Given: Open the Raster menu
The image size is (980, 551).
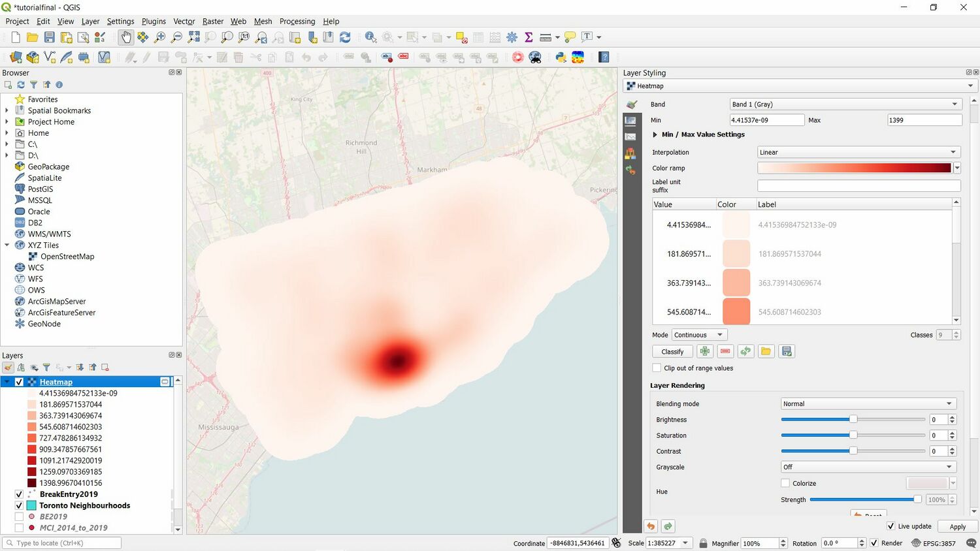Looking at the screenshot, I should coord(213,21).
